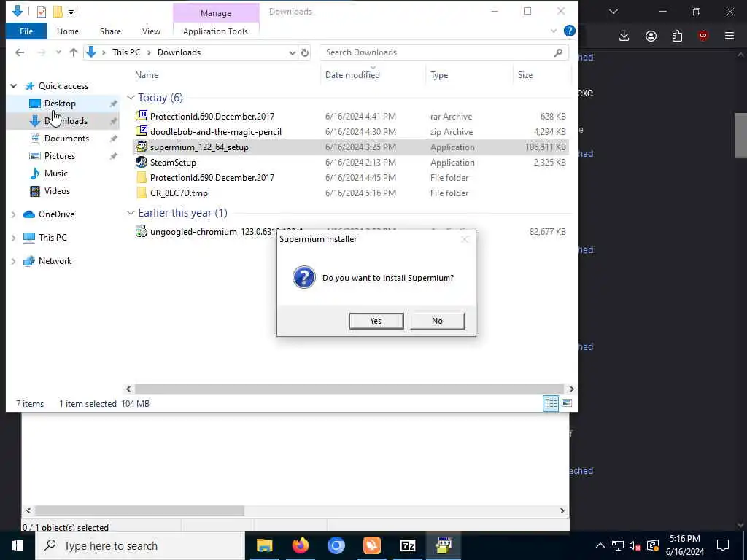Select CR_8EC7D.tmp folder icon
Image resolution: width=747 pixels, height=560 pixels.
(142, 192)
